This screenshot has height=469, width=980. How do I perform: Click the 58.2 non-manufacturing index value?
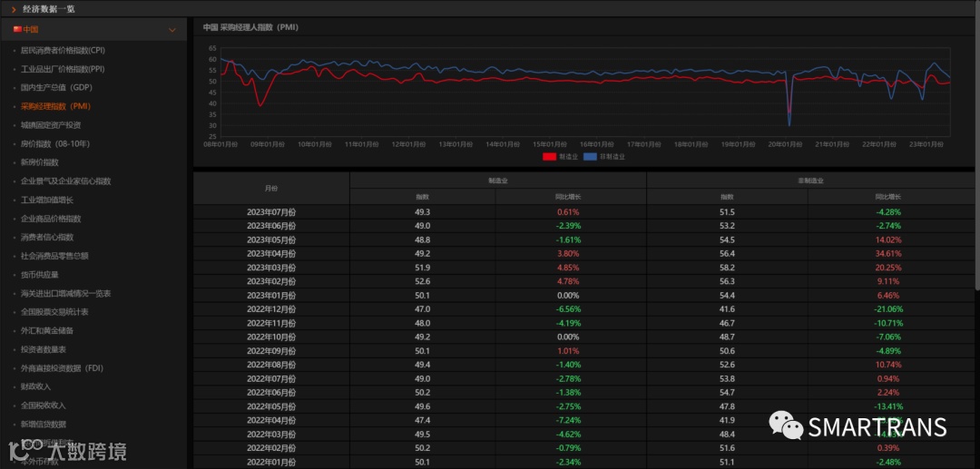click(727, 268)
